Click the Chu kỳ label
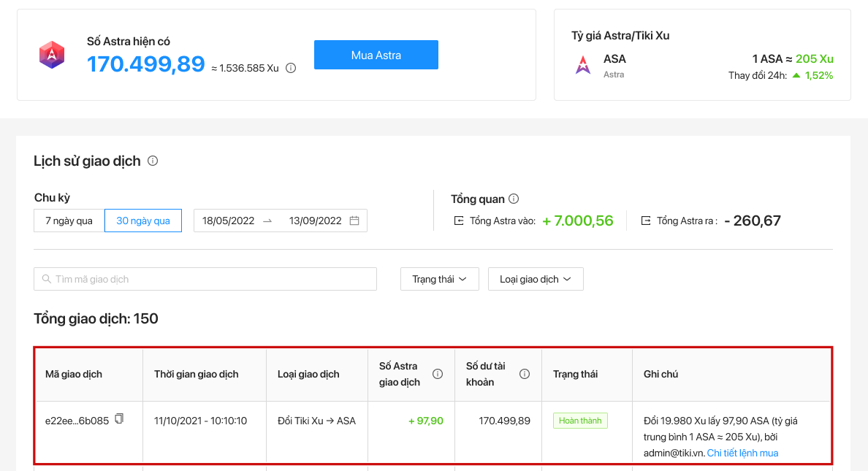 52,198
